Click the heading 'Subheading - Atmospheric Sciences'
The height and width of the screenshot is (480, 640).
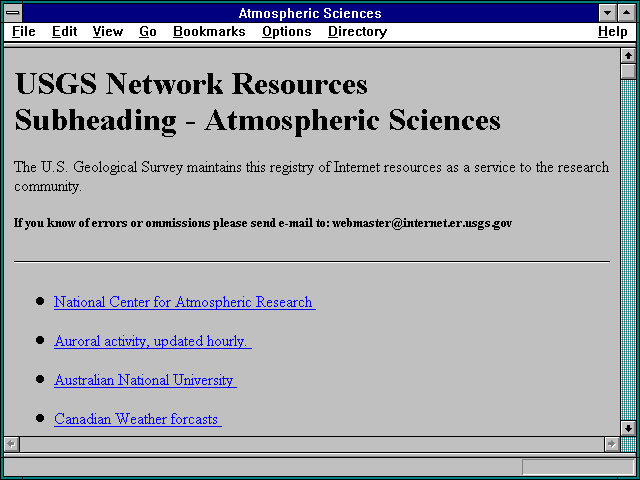(258, 120)
